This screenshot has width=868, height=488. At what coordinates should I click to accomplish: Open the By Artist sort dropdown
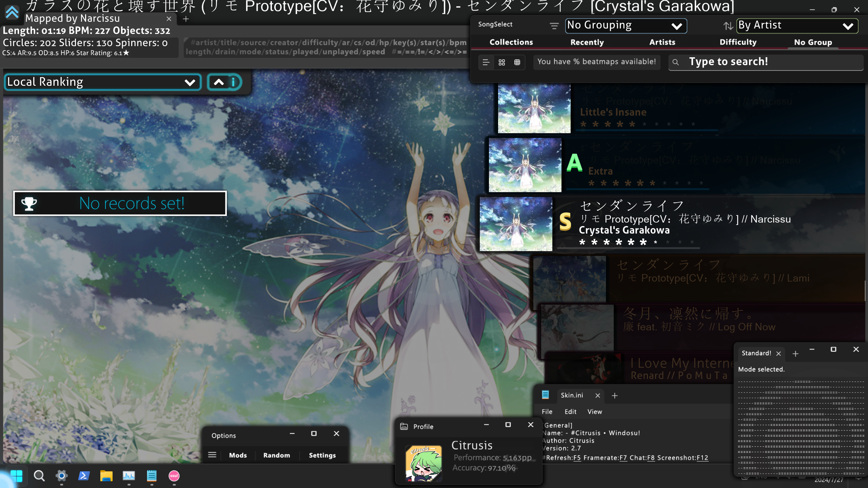797,26
